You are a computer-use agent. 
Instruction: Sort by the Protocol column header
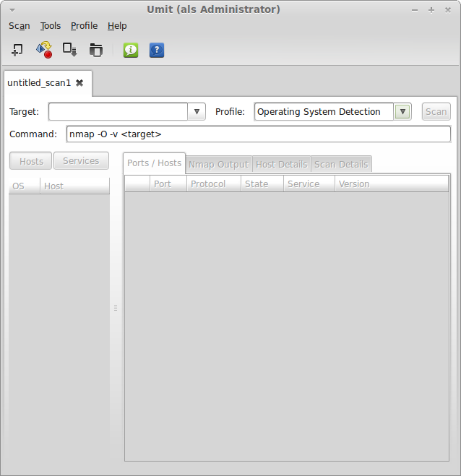[x=214, y=183]
